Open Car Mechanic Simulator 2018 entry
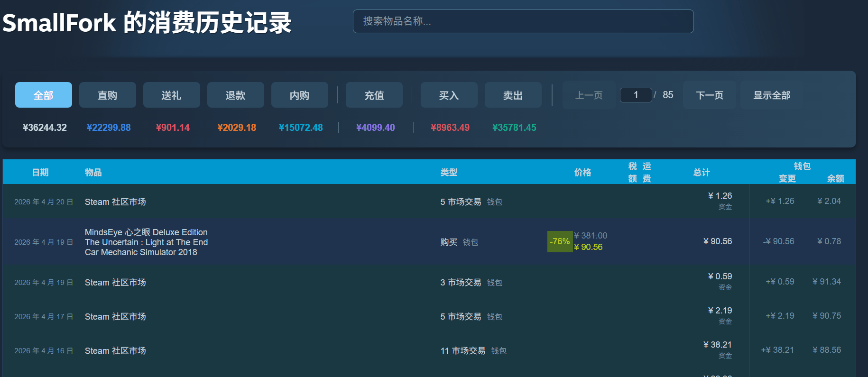This screenshot has height=377, width=868. click(141, 252)
